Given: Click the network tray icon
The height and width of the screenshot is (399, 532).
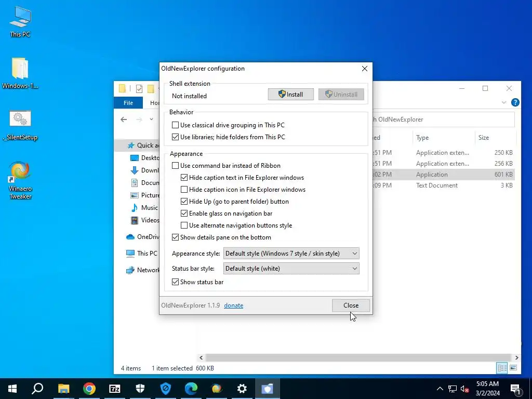Looking at the screenshot, I should (453, 389).
